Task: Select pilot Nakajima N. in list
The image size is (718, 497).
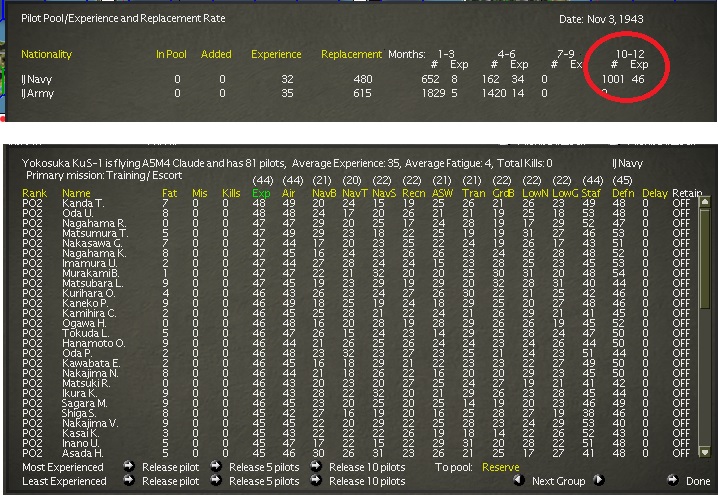Action: coord(90,374)
